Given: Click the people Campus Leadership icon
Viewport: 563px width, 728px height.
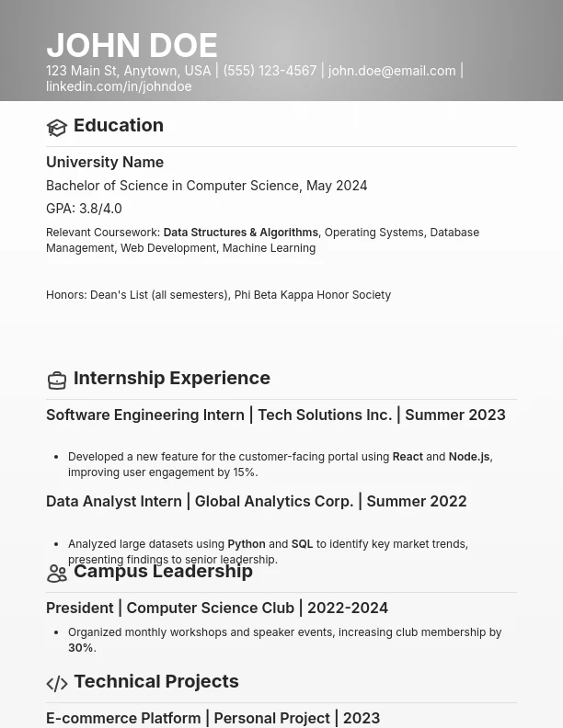Looking at the screenshot, I should (57, 574).
